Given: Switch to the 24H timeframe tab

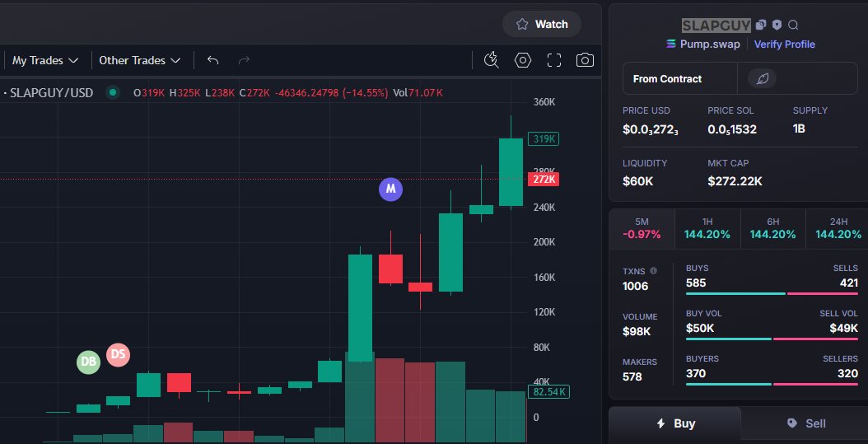Looking at the screenshot, I should tap(838, 228).
